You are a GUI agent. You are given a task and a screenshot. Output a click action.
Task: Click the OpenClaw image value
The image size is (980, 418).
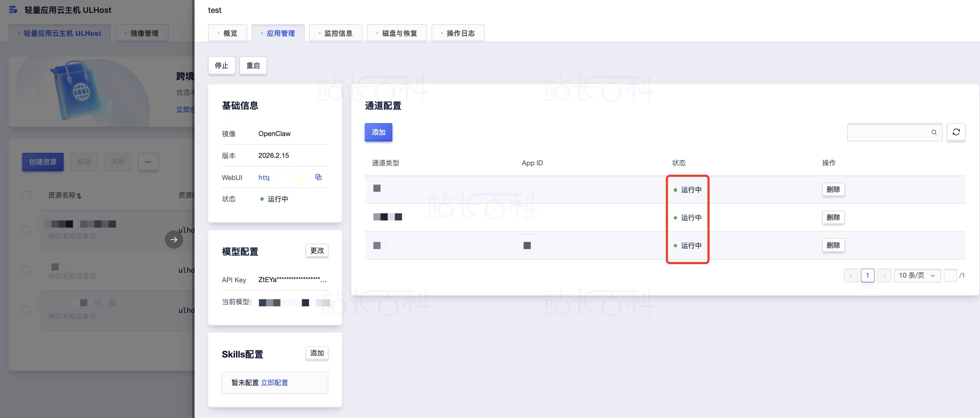(274, 133)
